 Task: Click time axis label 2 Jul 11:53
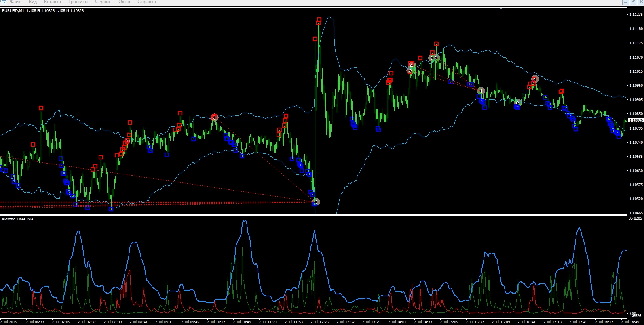tap(294, 322)
